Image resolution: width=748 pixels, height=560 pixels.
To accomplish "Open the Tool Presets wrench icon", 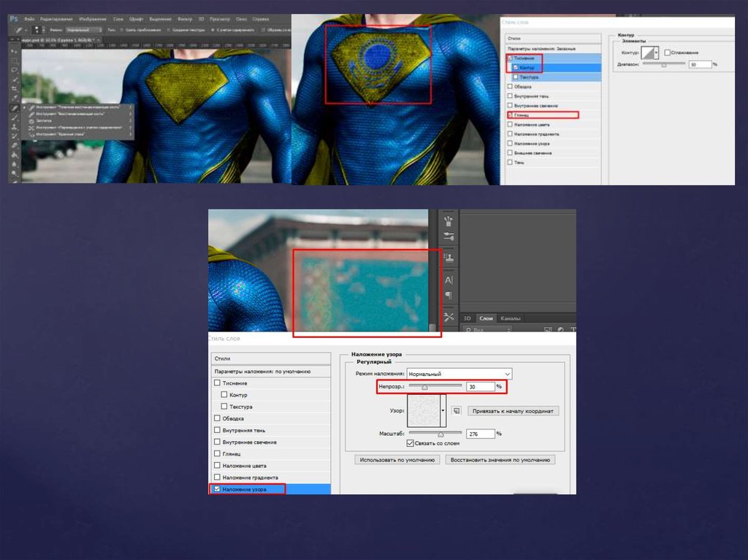I will [449, 317].
